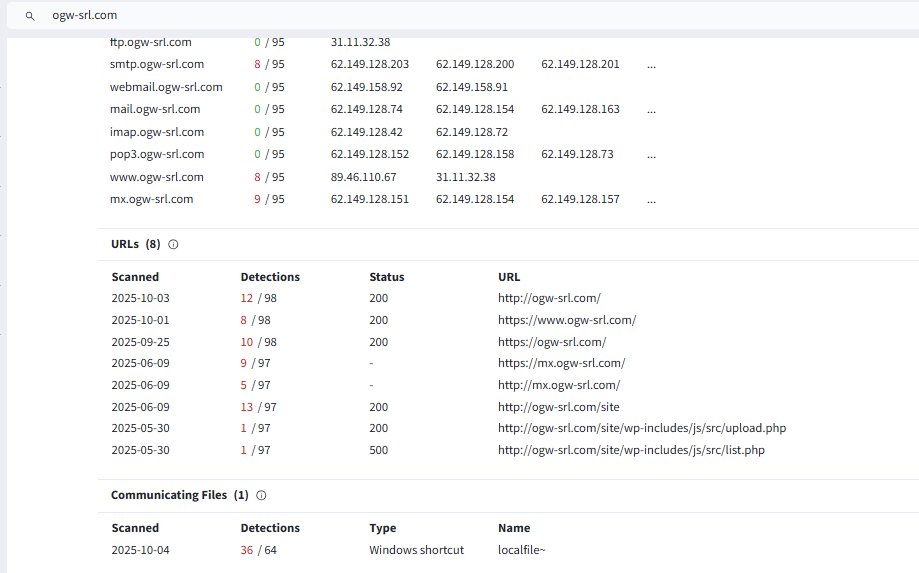Expand more IPs for pop3.ogw-srl.com
The image size is (919, 573).
(651, 155)
